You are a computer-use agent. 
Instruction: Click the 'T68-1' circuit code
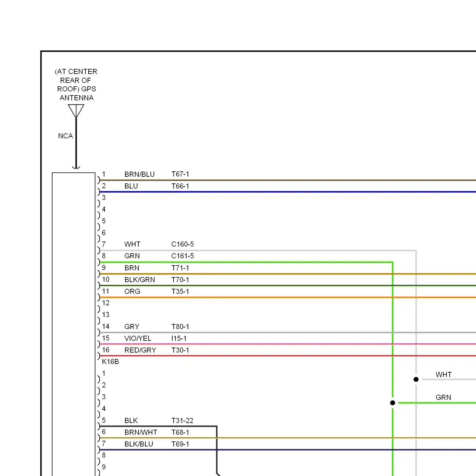pyautogui.click(x=180, y=433)
